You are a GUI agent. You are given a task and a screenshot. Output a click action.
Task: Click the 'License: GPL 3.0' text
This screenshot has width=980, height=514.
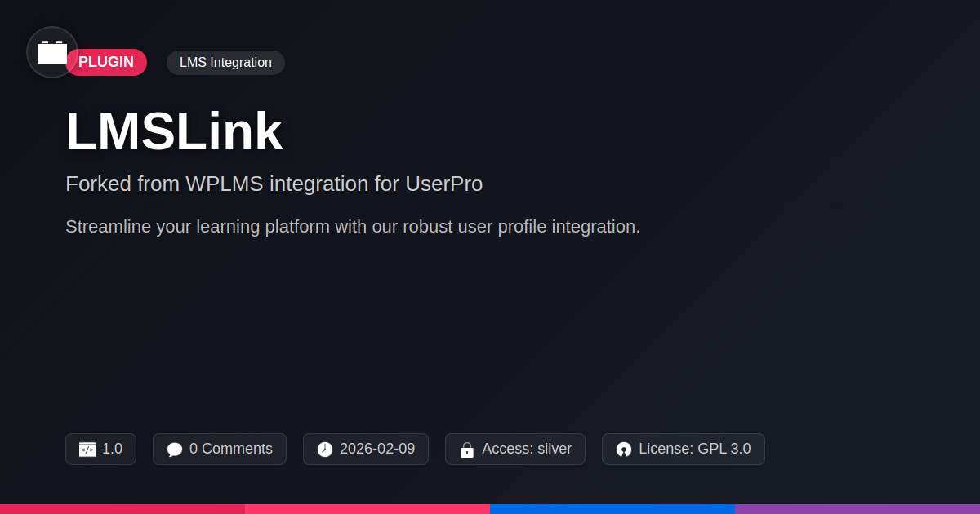click(694, 449)
